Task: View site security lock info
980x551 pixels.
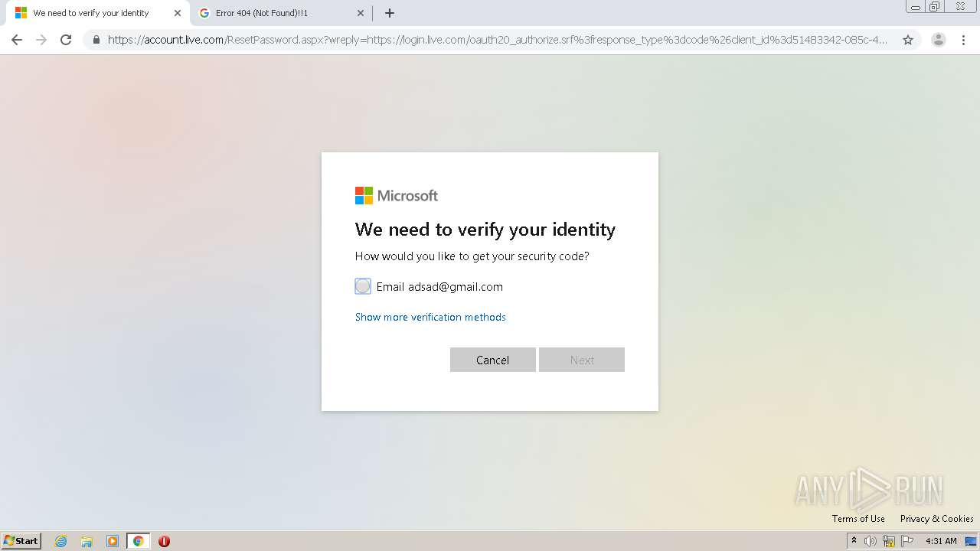Action: (96, 40)
